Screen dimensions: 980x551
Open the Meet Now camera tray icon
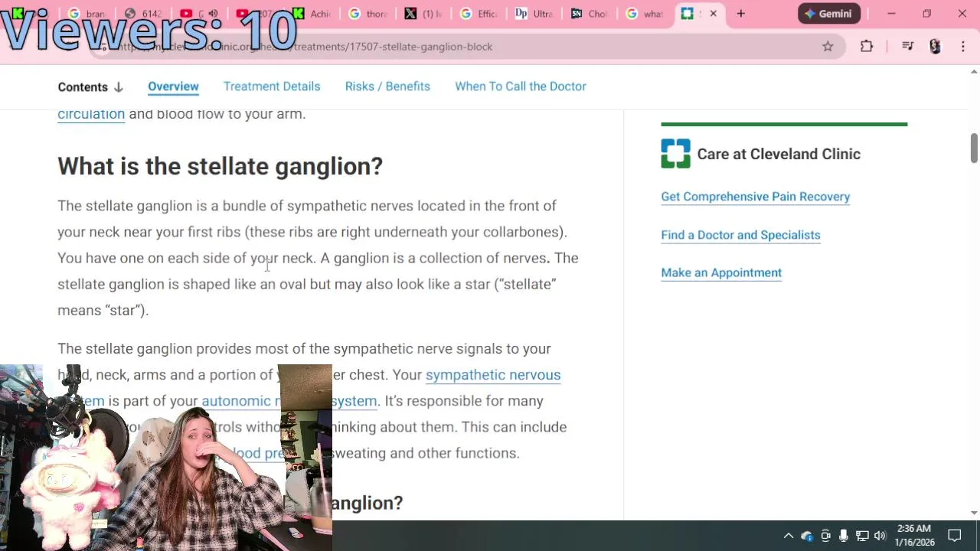point(825,536)
